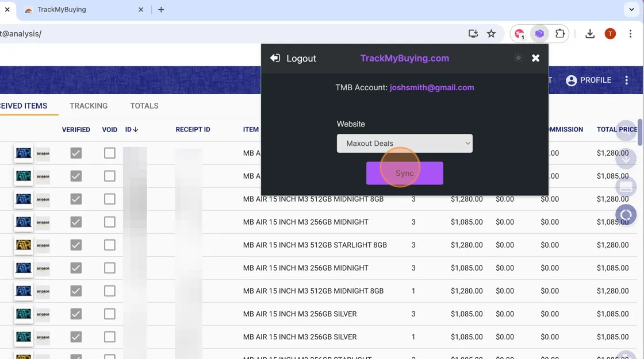
Task: Check Void box in the first row
Action: [110, 153]
